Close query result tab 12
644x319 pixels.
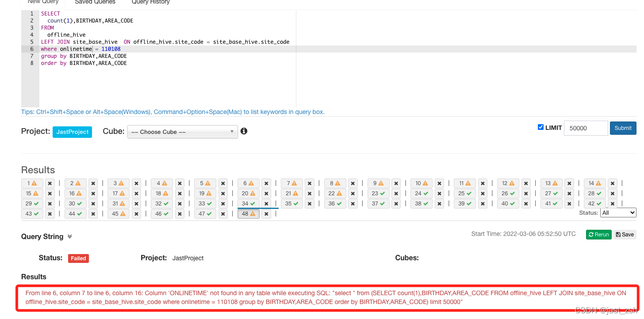526,183
